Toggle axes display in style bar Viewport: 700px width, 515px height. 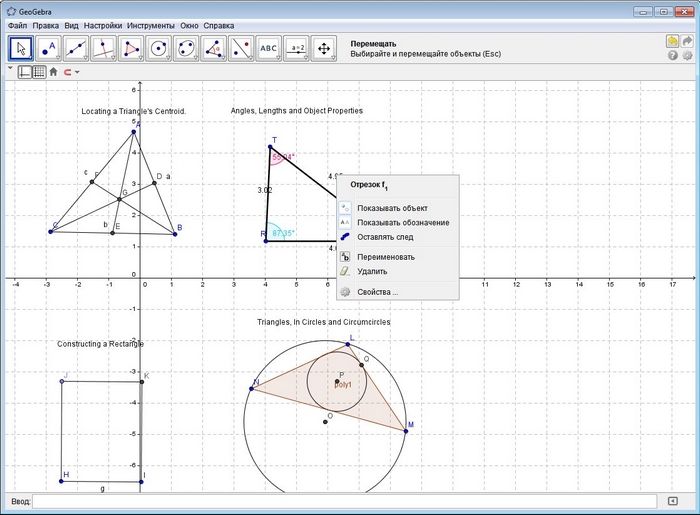(x=24, y=72)
